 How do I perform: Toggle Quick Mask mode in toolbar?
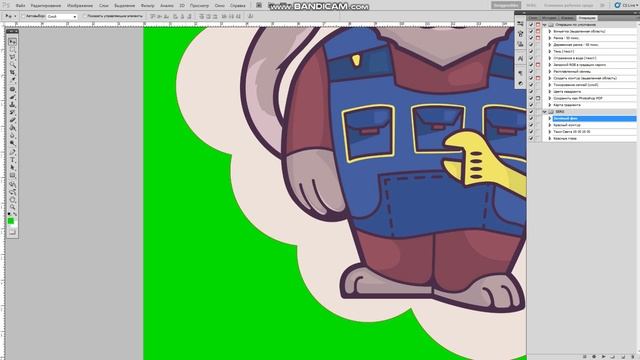12,232
